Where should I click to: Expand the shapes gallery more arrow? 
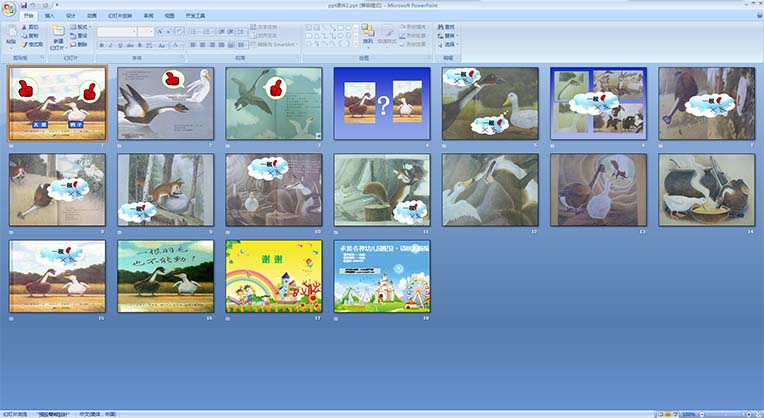pyautogui.click(x=356, y=44)
